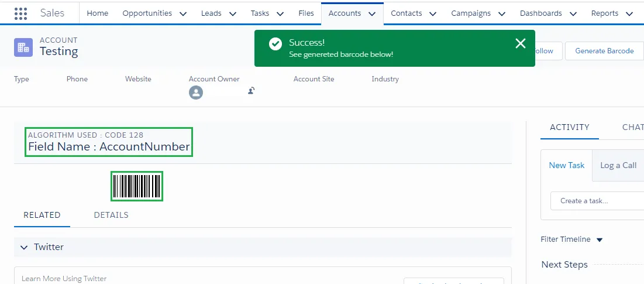Open the Tasks tab
Viewport: 644px width, 284px height.
260,13
